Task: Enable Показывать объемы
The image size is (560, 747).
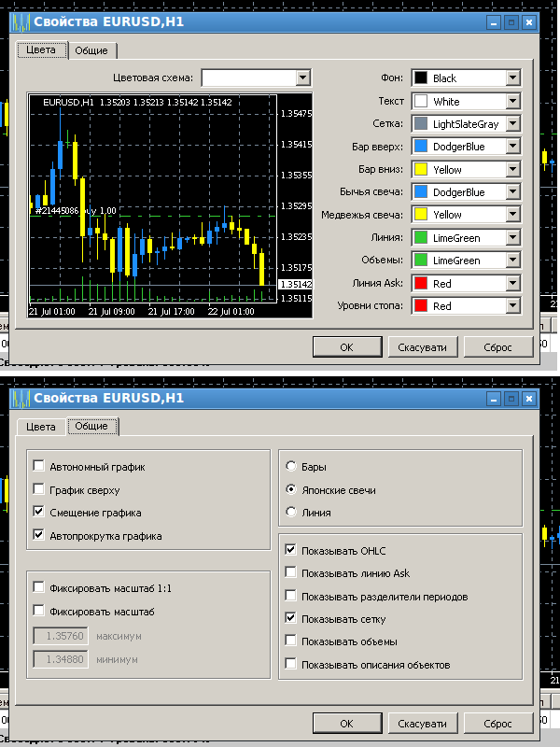Action: [x=290, y=641]
